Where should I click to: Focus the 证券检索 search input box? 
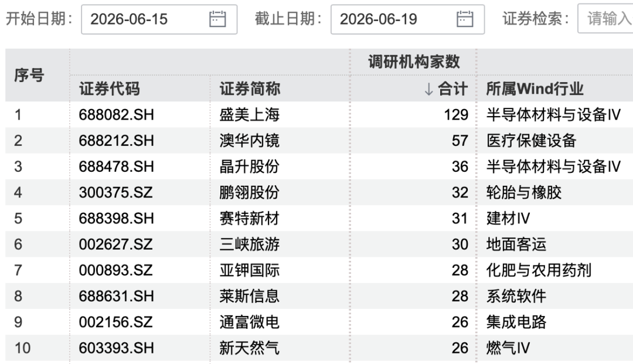(x=605, y=19)
